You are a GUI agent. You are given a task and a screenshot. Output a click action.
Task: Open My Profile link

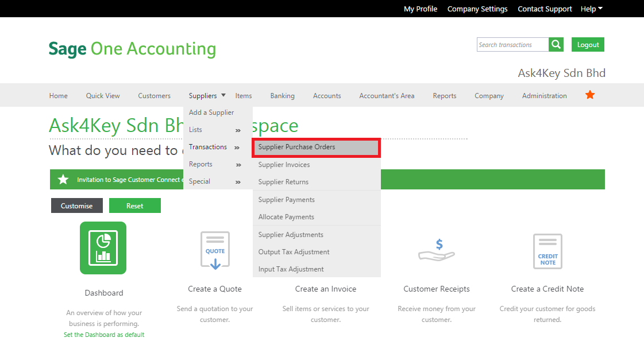tap(420, 9)
